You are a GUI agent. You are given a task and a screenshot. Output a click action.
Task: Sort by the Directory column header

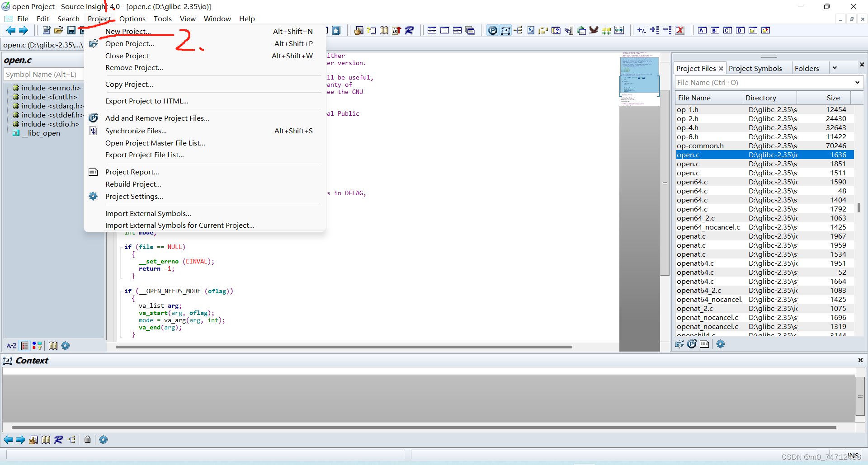pos(770,98)
